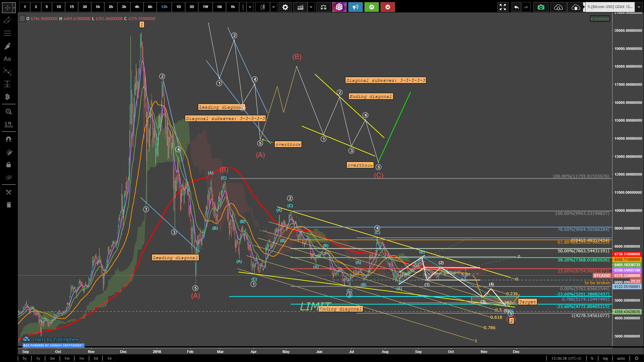This screenshot has height=362, width=644.
Task: Select the brush drawing tool
Action: point(7,46)
